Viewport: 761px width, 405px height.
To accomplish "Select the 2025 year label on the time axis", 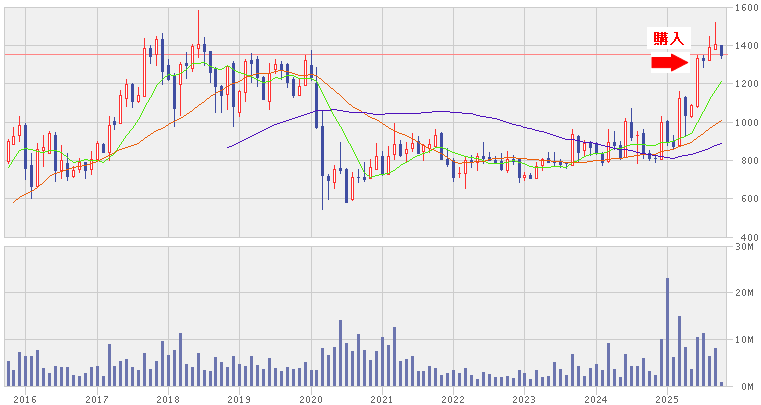I will [x=667, y=398].
